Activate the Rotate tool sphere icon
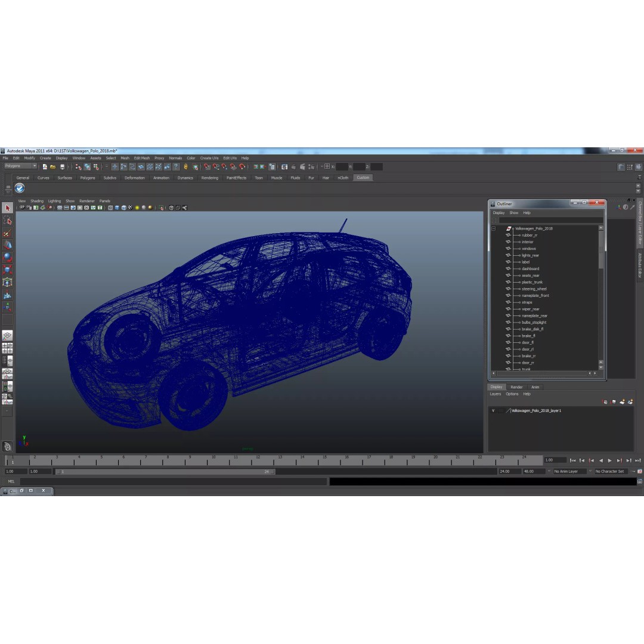The image size is (644, 644). point(7,258)
